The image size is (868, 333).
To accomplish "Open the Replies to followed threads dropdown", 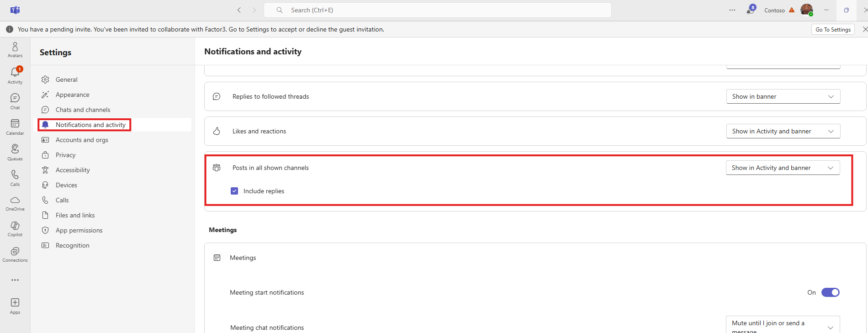I will point(783,96).
